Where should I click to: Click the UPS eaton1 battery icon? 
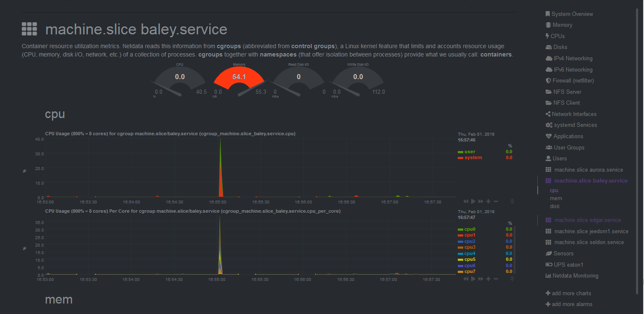point(548,264)
